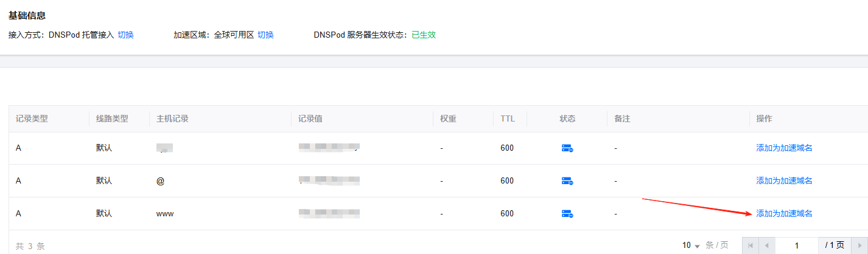This screenshot has height=254, width=868.
Task: Click the 记录类型 column header
Action: pyautogui.click(x=32, y=119)
